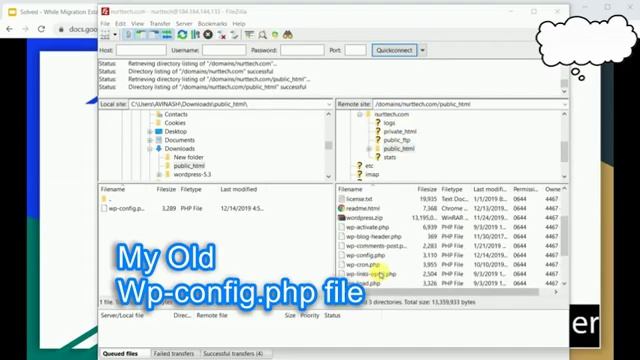The height and width of the screenshot is (360, 640).
Task: Switch to Successful transfers (4) tab
Action: (233, 353)
